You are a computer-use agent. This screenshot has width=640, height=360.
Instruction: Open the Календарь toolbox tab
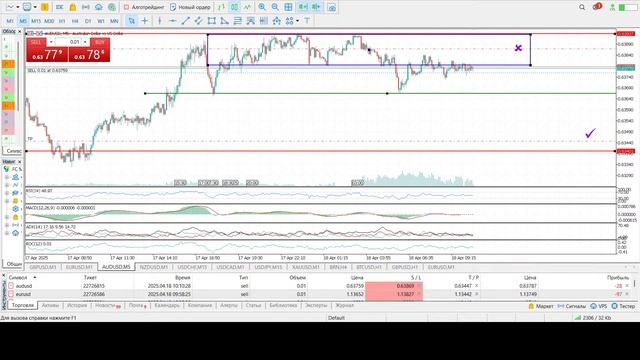click(167, 305)
